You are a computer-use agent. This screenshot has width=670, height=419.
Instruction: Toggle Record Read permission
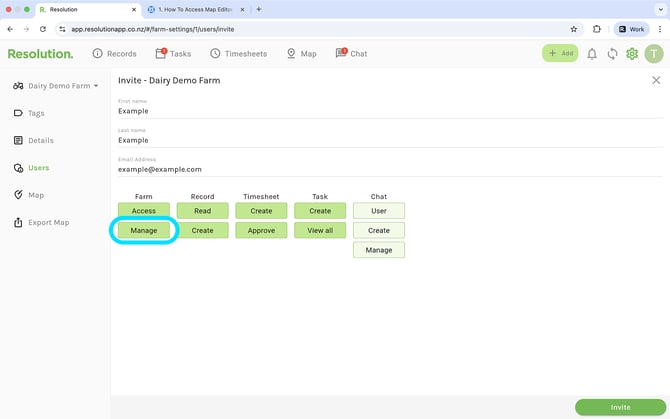[x=203, y=211]
